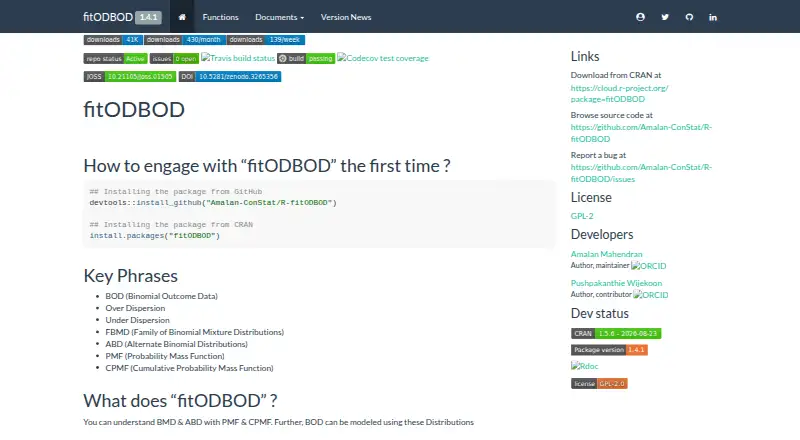Click the build passing badge
This screenshot has height=440, width=800.
click(306, 59)
